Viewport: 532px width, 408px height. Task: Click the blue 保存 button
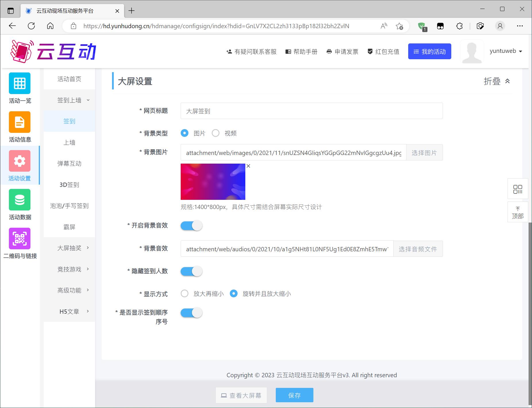[x=294, y=395]
